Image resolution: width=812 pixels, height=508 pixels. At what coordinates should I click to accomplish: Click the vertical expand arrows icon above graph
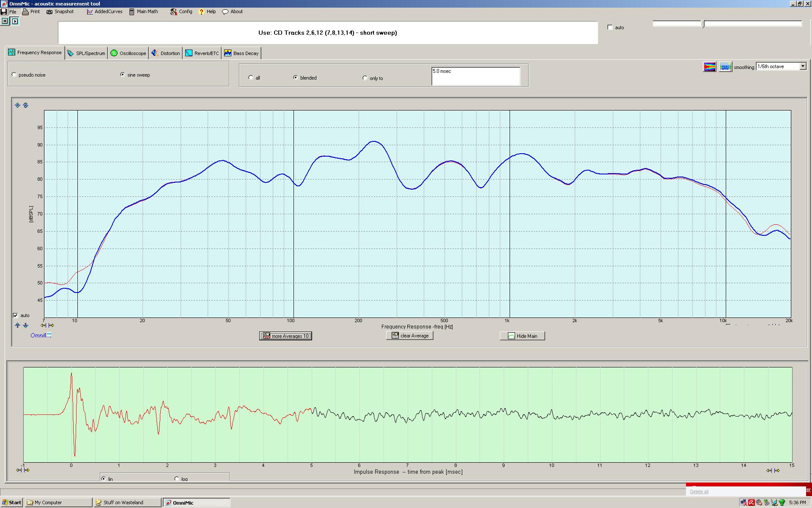(x=17, y=105)
